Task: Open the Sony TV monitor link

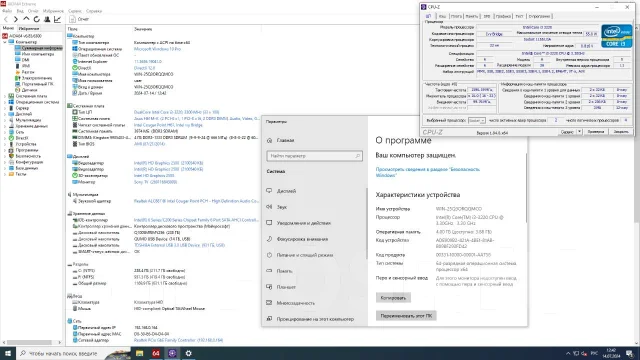Action: click(x=155, y=182)
